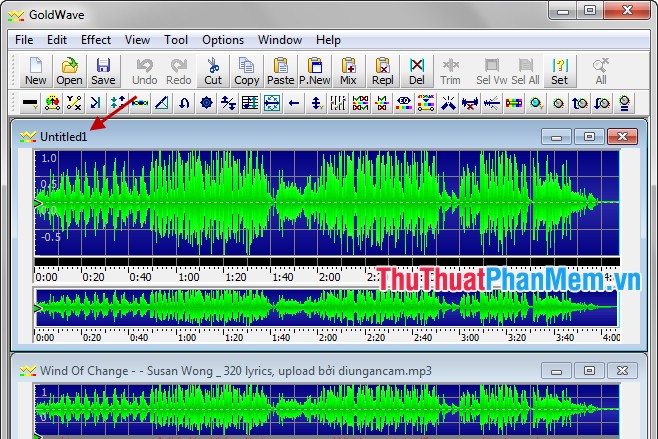Screen dimensions: 658x439
Task: Click the Help menu item
Action: (328, 40)
